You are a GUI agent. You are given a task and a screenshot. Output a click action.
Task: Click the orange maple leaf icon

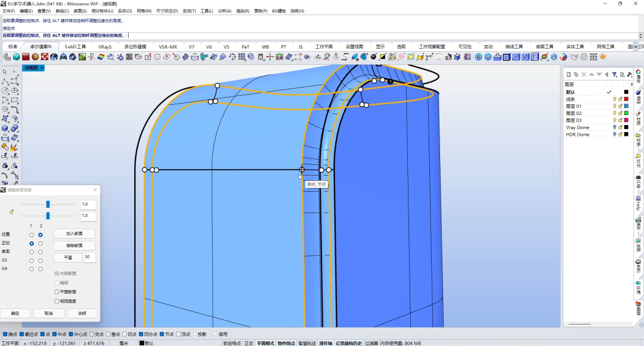(603, 57)
